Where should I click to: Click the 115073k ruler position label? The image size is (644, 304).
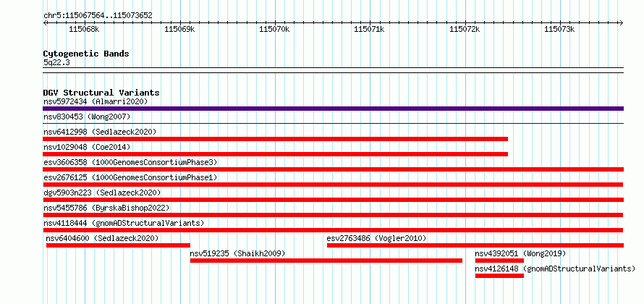tap(559, 29)
